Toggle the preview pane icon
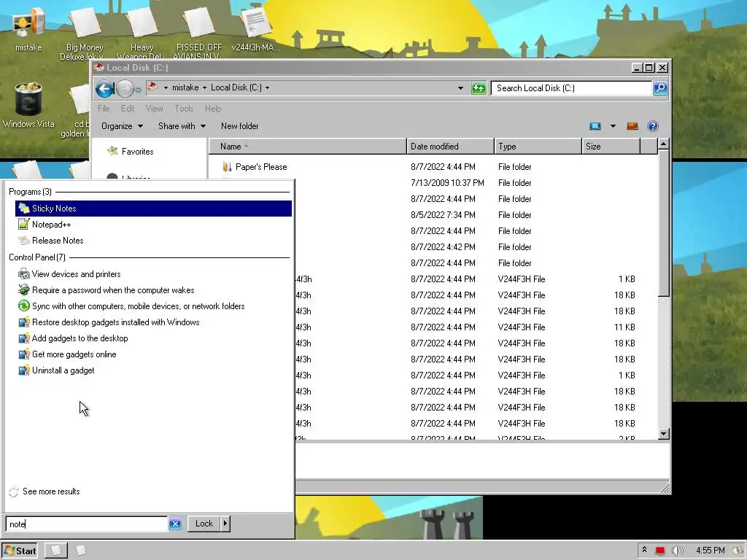 click(x=632, y=126)
